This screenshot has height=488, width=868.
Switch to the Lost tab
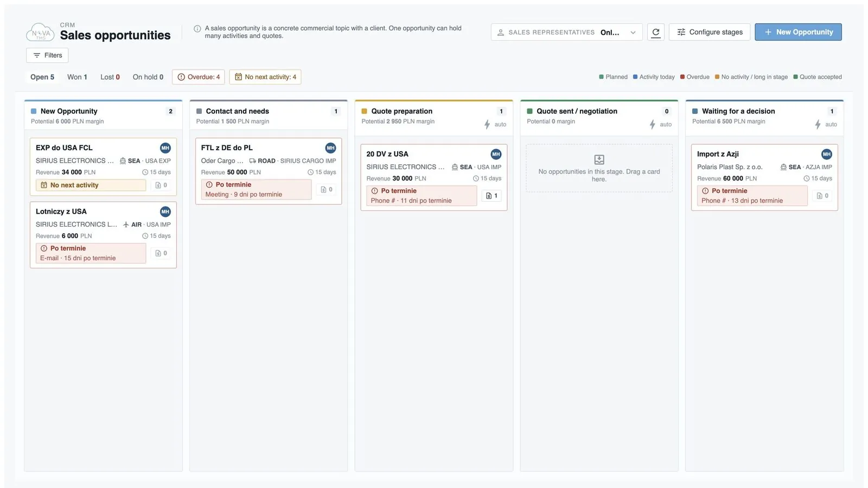click(x=110, y=77)
